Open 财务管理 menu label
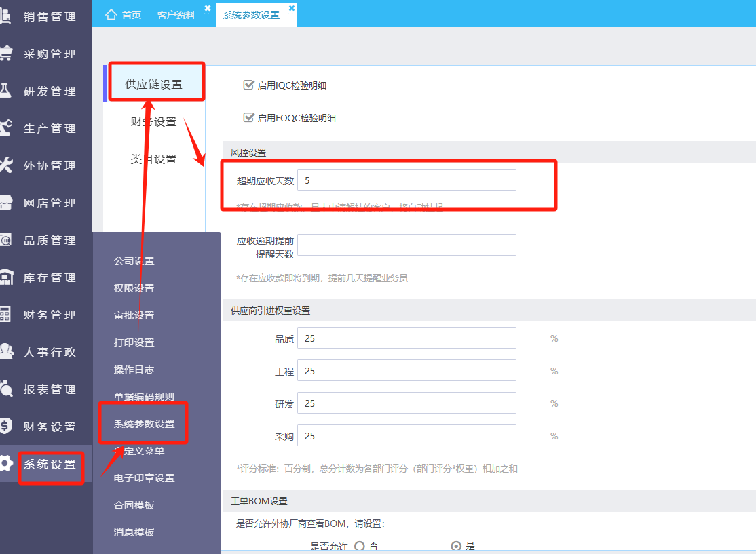Viewport: 756px width, 554px height. (x=50, y=315)
